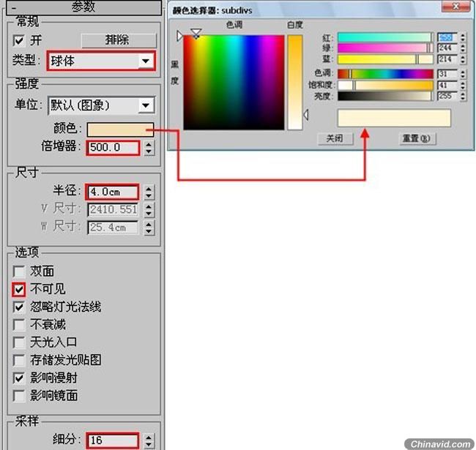The height and width of the screenshot is (450, 476).
Task: Click the 饱和度 value spinner arrows
Action: click(463, 85)
